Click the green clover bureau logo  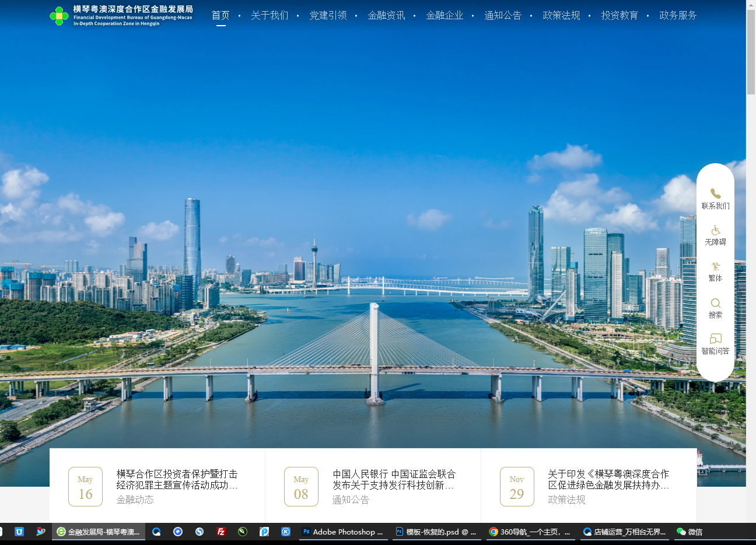coord(59,16)
